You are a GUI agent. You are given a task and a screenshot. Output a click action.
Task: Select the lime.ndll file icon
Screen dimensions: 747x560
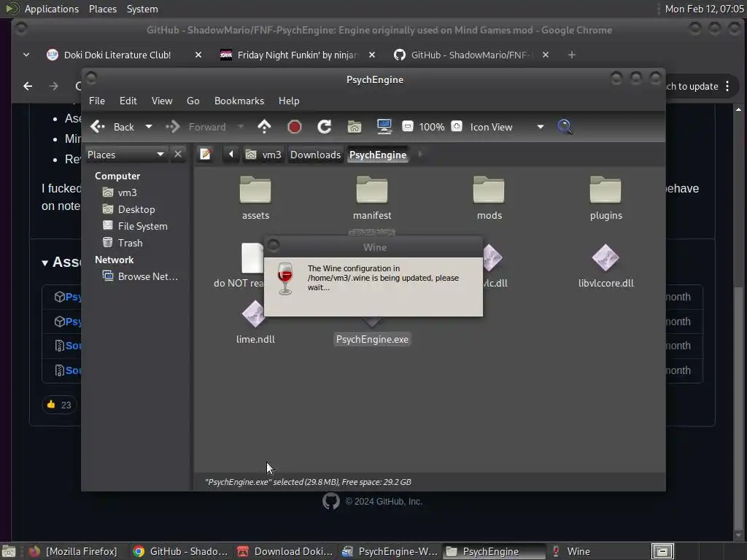(x=253, y=314)
